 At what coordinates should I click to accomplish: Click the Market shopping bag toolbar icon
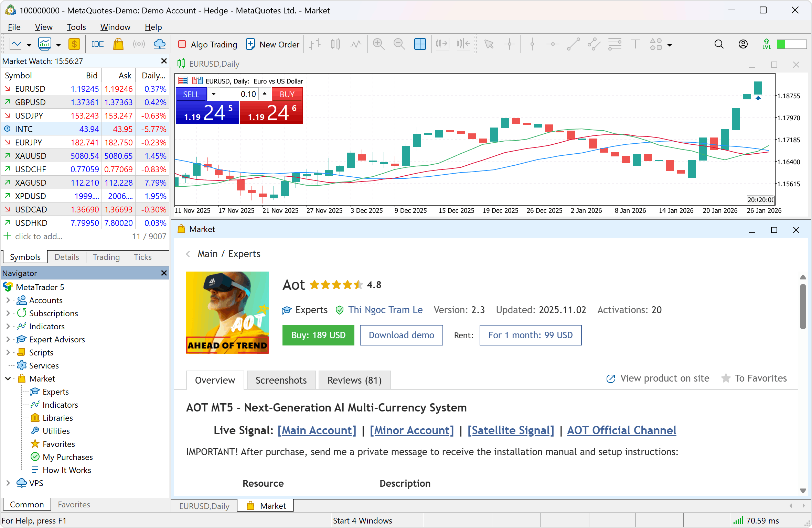[x=118, y=44]
